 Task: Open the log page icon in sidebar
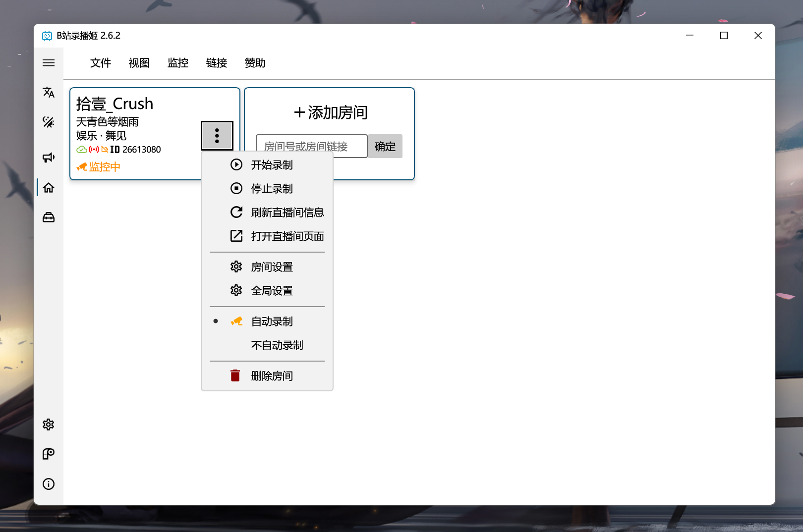coord(49,454)
